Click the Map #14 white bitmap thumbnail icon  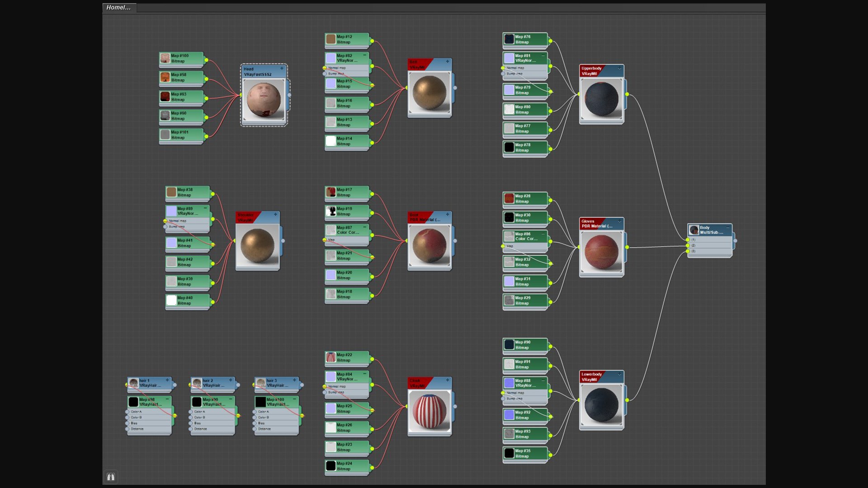tap(331, 141)
